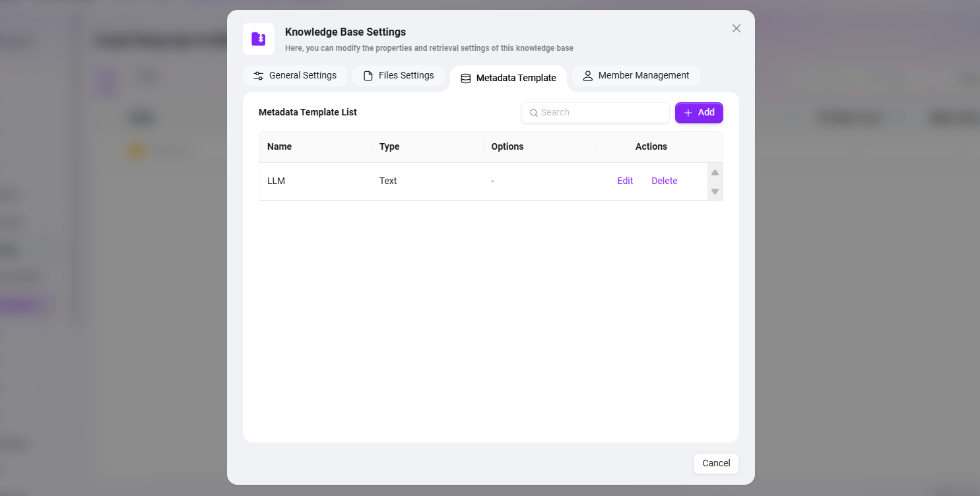Image resolution: width=980 pixels, height=496 pixels.
Task: Click the Actions column header
Action: pos(651,146)
